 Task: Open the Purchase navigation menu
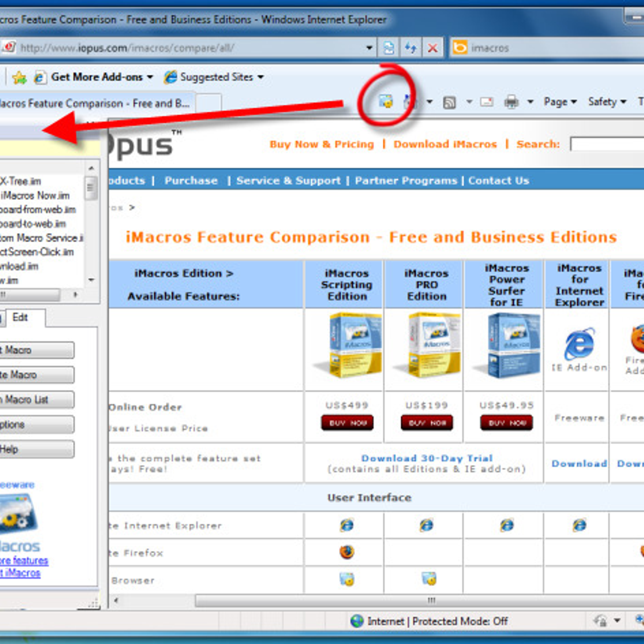pyautogui.click(x=191, y=180)
